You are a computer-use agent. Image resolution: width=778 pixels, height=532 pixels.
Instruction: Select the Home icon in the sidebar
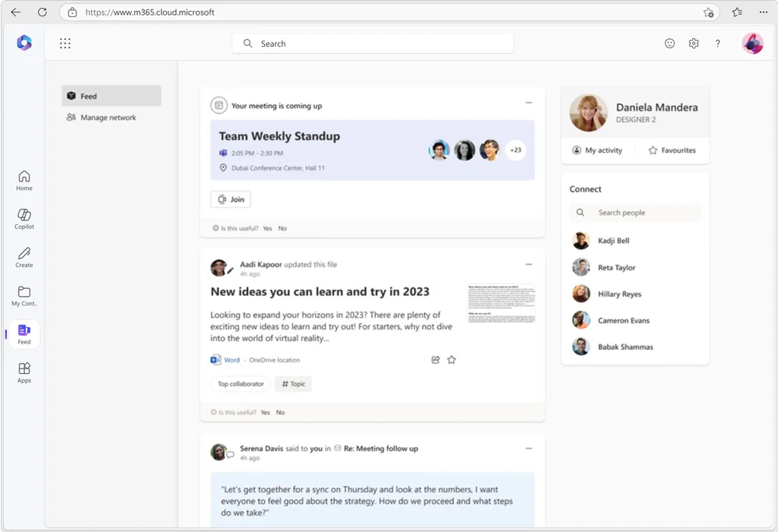pyautogui.click(x=23, y=180)
